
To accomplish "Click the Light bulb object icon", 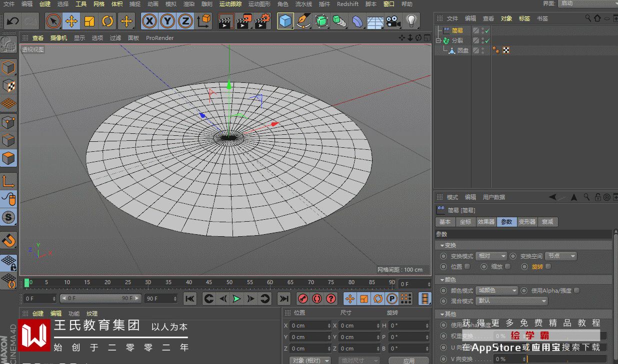I will (x=411, y=21).
